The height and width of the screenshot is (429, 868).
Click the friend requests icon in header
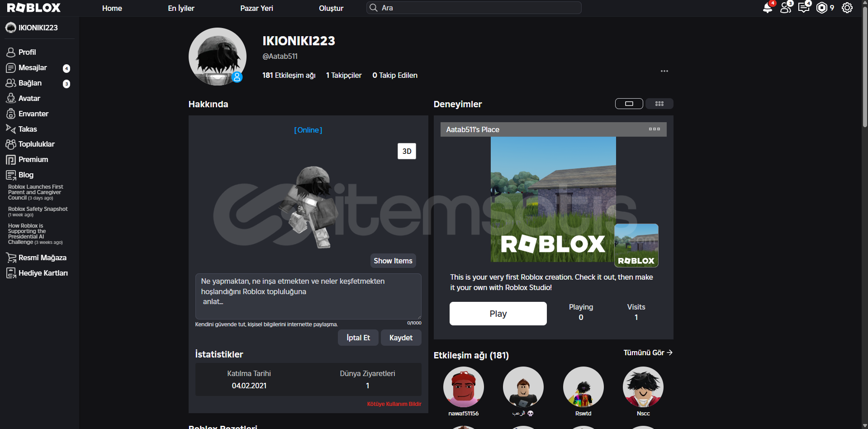tap(785, 8)
